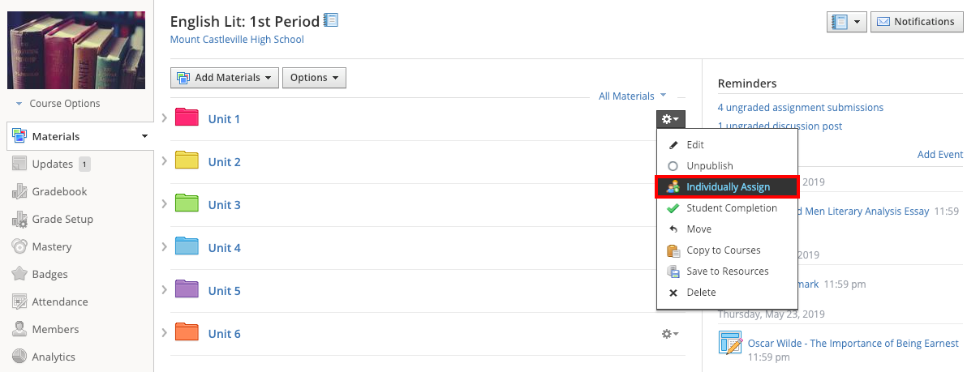Open the All Materials filter dropdown
980x372 pixels.
tap(631, 96)
